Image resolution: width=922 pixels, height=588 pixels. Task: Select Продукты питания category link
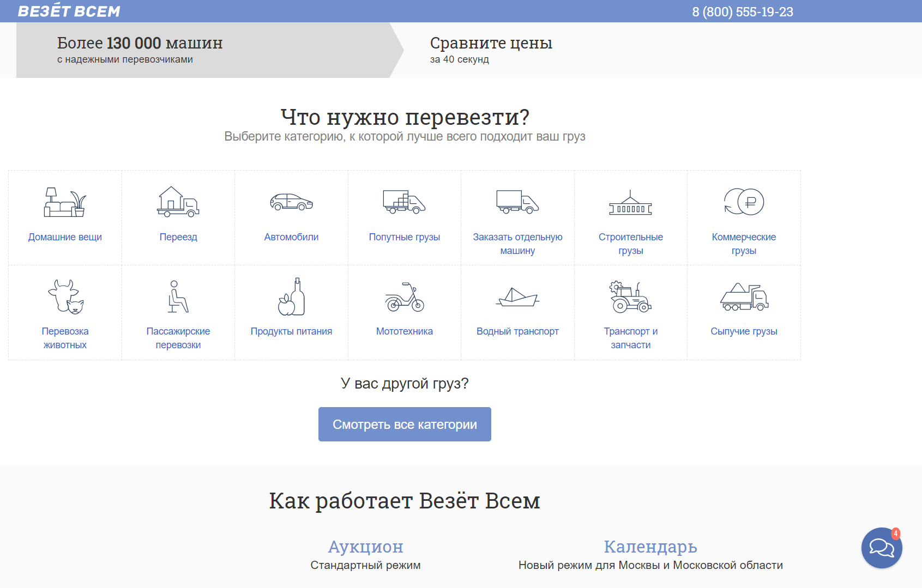(x=291, y=331)
